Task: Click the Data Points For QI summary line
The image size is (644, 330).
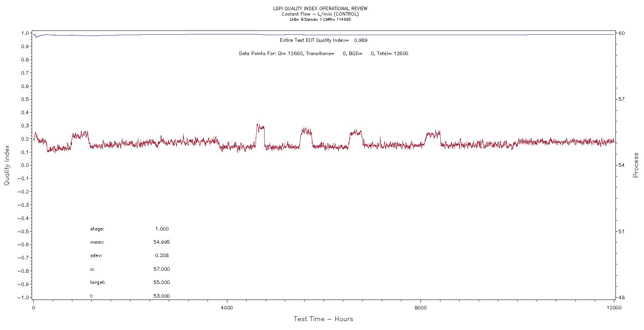Action: tap(323, 54)
